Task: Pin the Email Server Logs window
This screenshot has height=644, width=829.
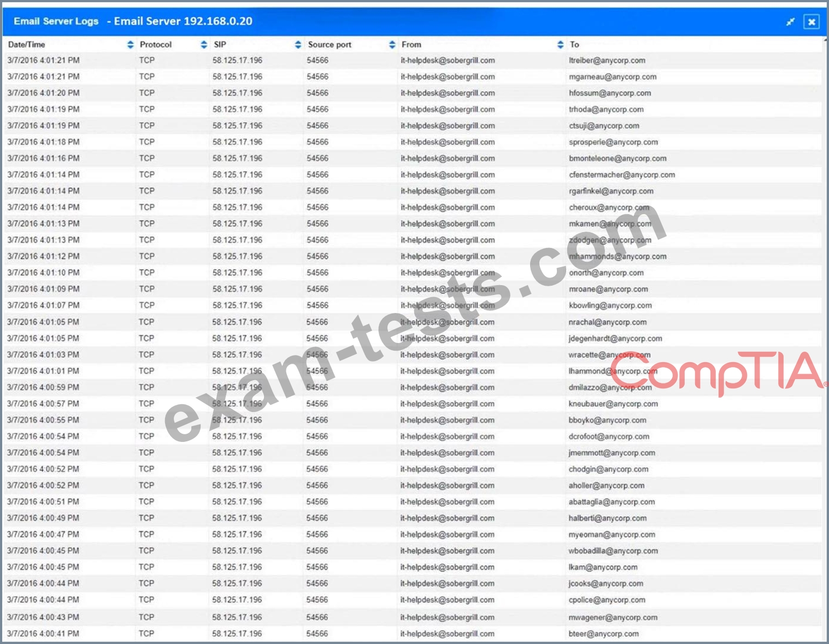Action: [790, 22]
